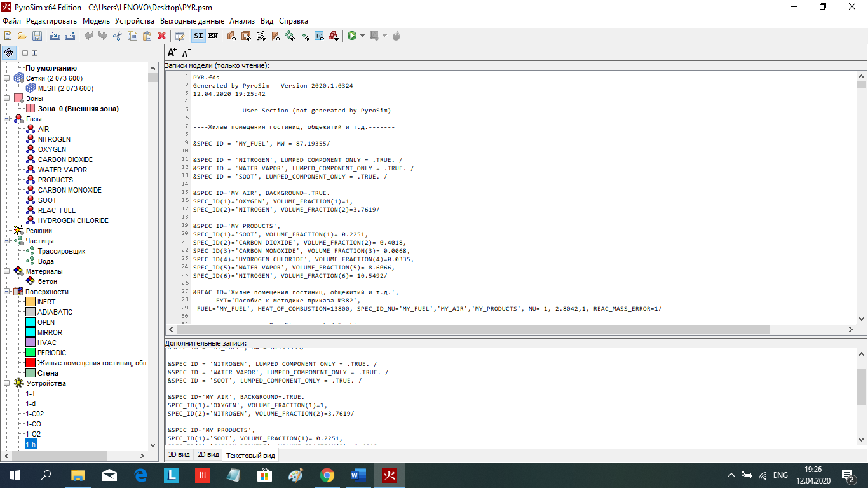Screen dimensions: 868x488
Task: Open the Устройства menu
Action: point(135,21)
